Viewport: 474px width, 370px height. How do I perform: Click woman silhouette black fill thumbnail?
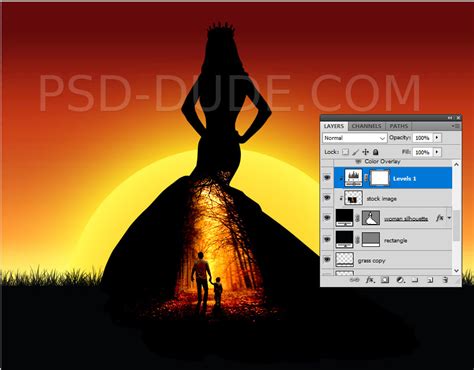click(x=344, y=218)
